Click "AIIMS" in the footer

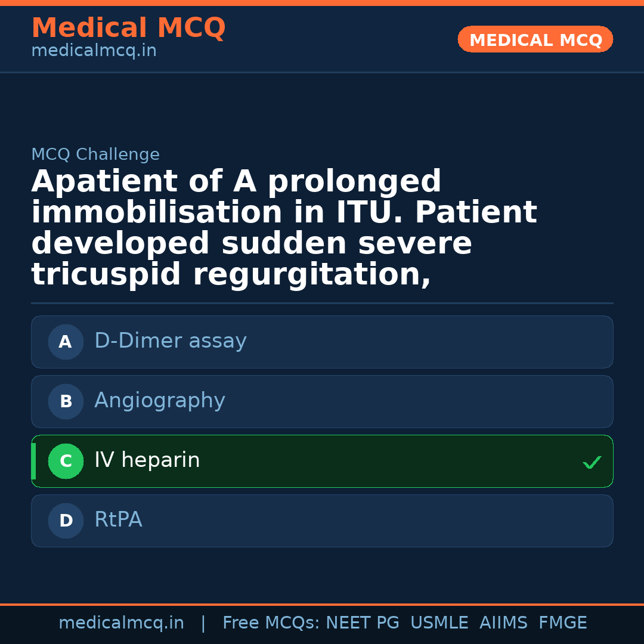pyautogui.click(x=503, y=623)
